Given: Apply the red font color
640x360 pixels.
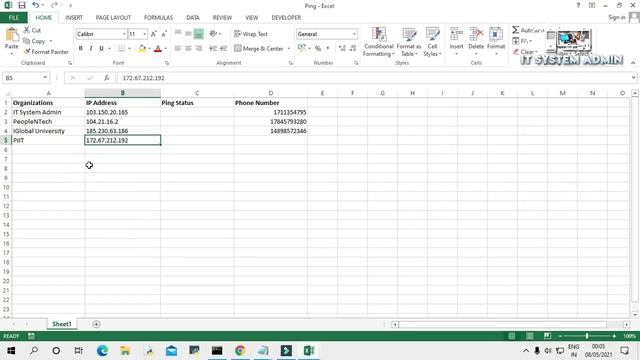Looking at the screenshot, I should pyautogui.click(x=158, y=49).
